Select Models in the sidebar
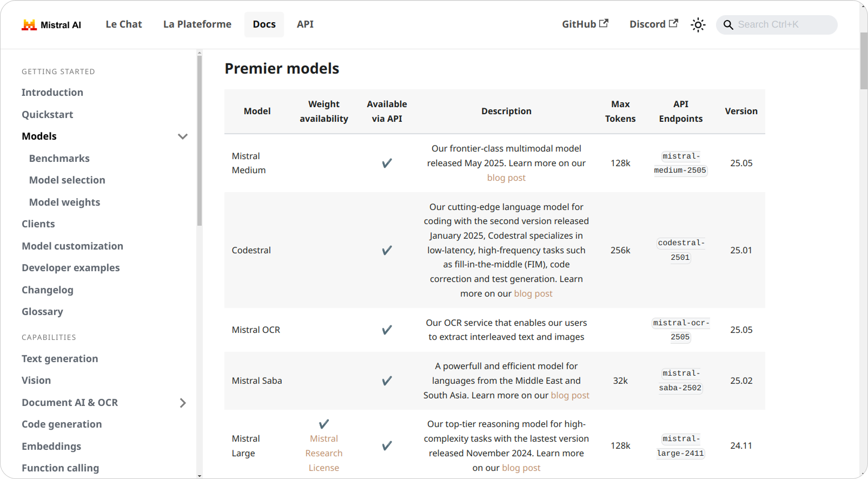 39,136
